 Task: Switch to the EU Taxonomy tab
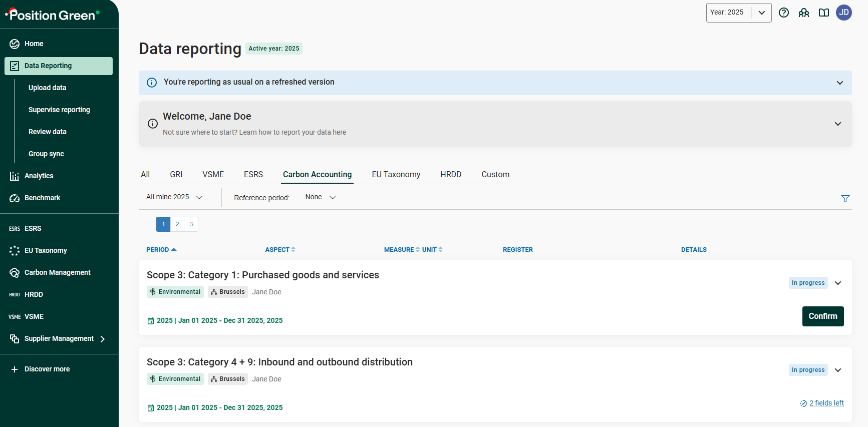[396, 174]
